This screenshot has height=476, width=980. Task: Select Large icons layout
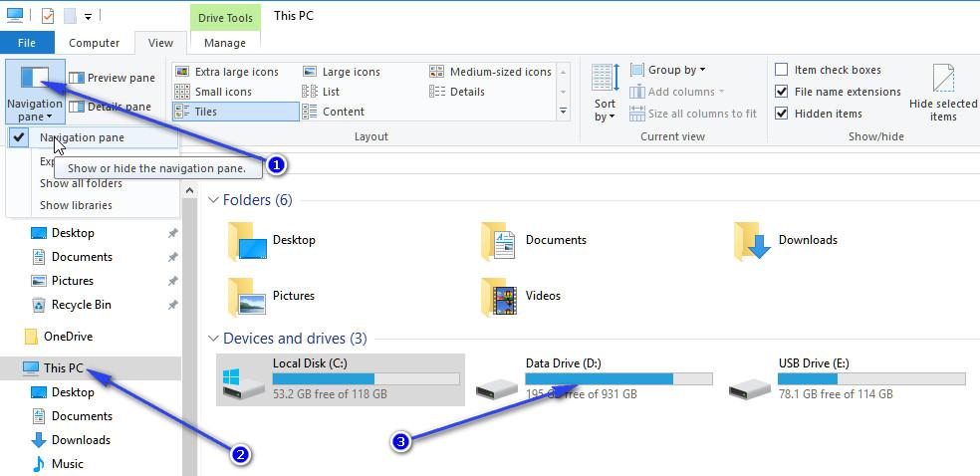click(342, 72)
